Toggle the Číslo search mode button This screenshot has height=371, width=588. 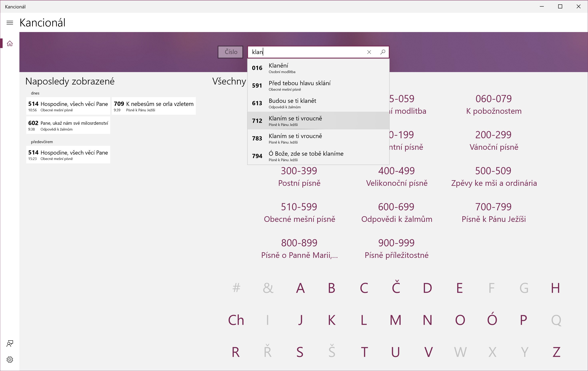230,52
